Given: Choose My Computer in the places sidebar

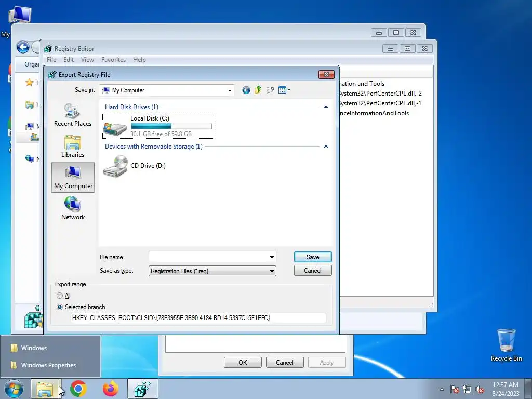Looking at the screenshot, I should point(73,178).
